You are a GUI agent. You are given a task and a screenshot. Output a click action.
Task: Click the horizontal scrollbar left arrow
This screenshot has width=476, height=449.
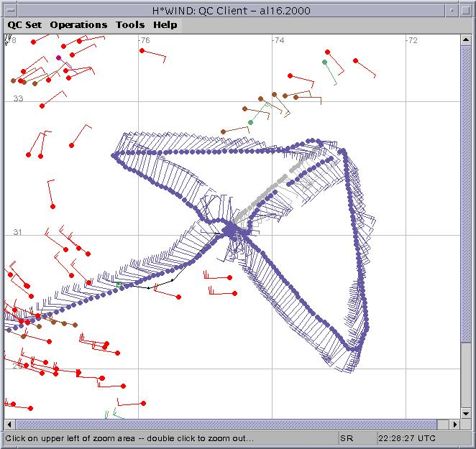[x=10, y=424]
